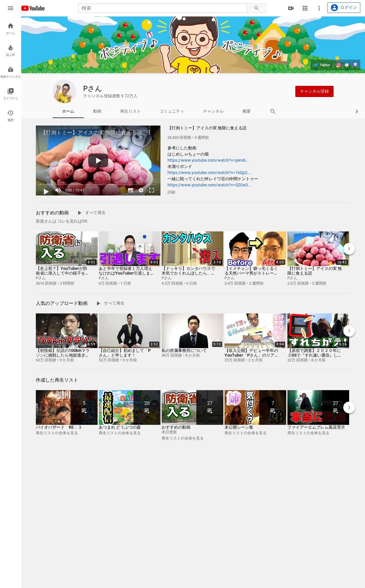Play all in 人気のアップロード動画 section

pyautogui.click(x=110, y=303)
